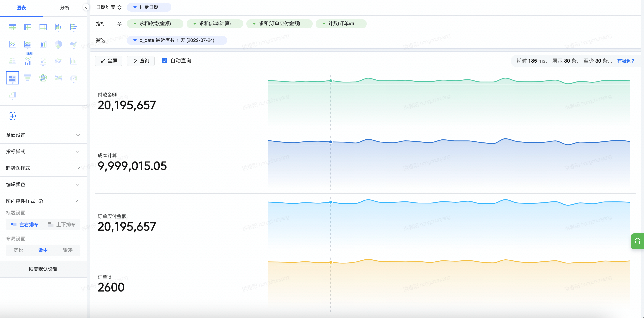Open the 付费日期 dimension dropdown
Image resolution: width=644 pixels, height=318 pixels.
pos(149,7)
